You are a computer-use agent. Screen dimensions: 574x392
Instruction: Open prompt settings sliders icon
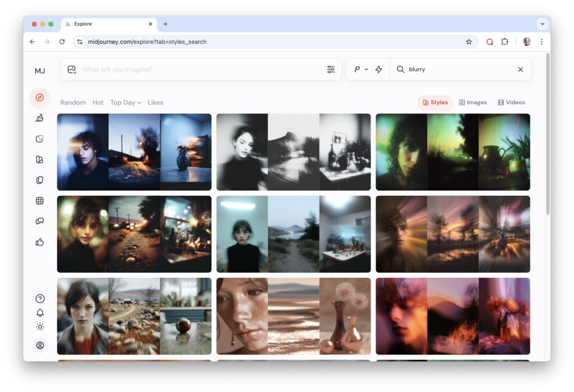click(x=331, y=69)
